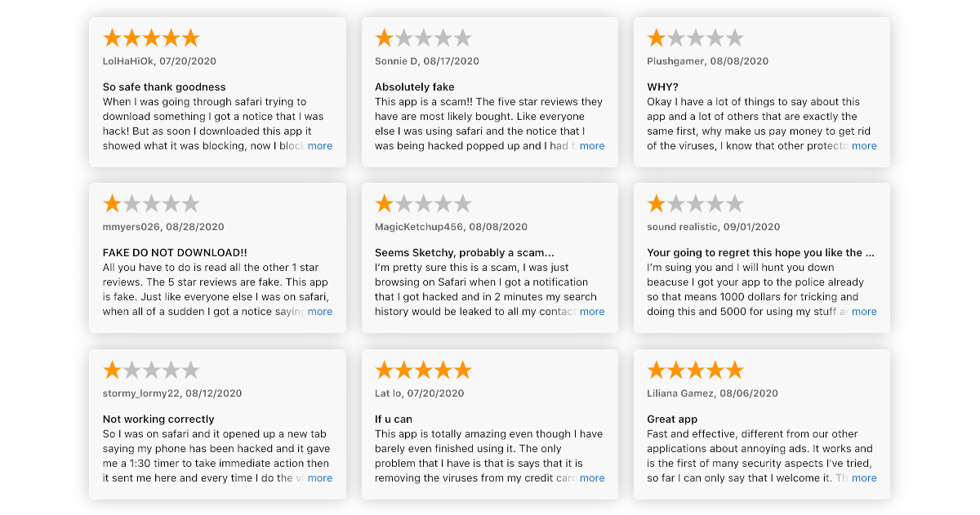Expand sound realistic's full review text

point(864,311)
